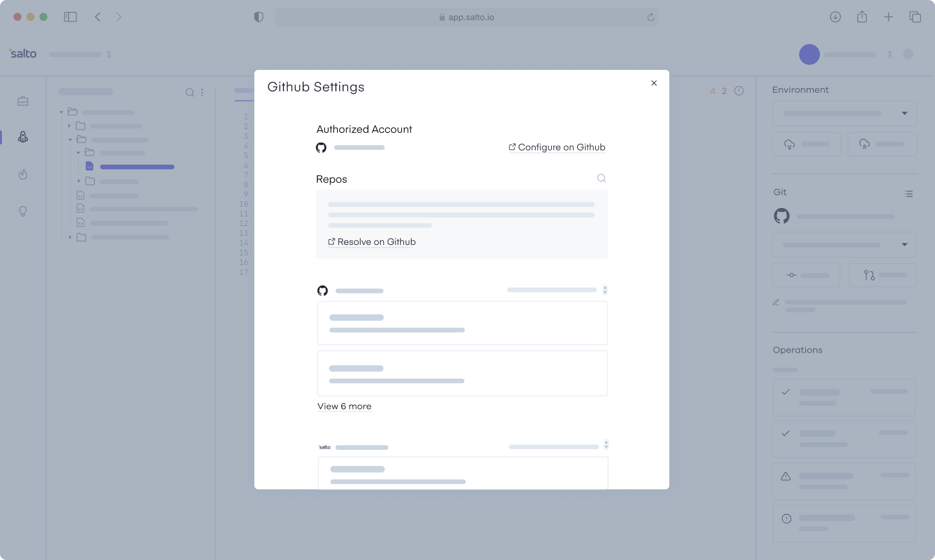Click info circle icon beside error counts

click(x=739, y=91)
